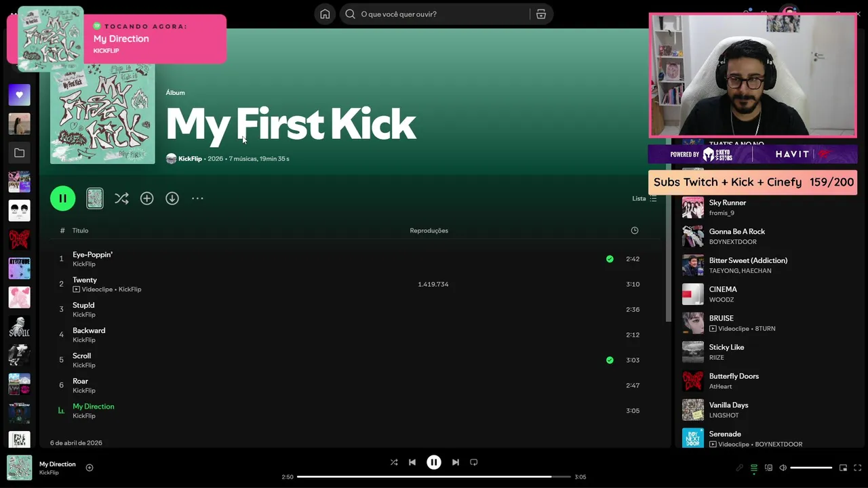Open the Browse icon inside the search bar
Viewport: 868px width, 488px height.
(541, 14)
